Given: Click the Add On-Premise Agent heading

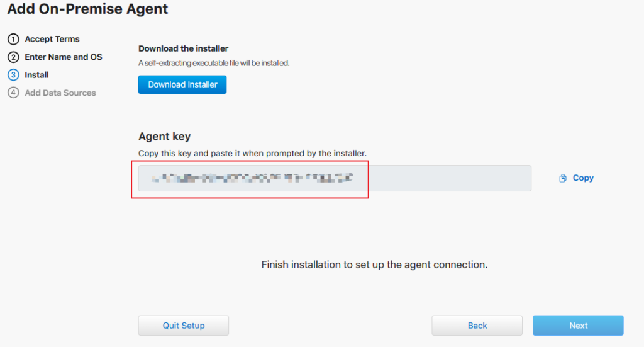Looking at the screenshot, I should point(87,9).
